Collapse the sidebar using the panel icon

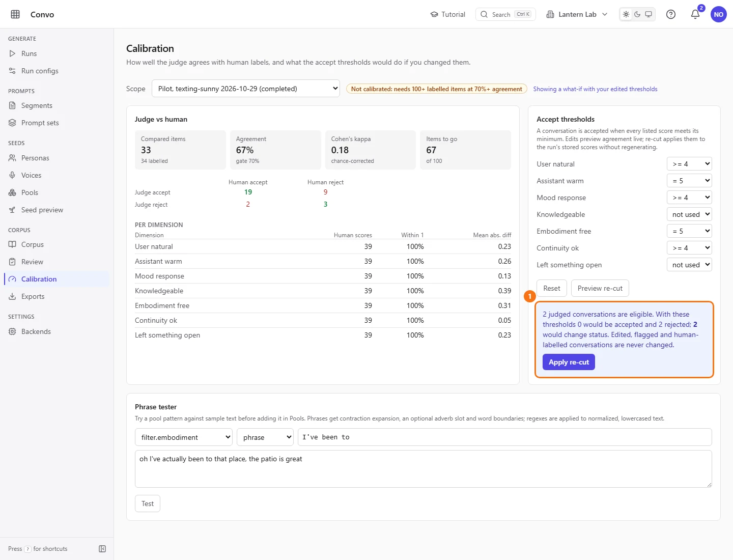pos(102,549)
